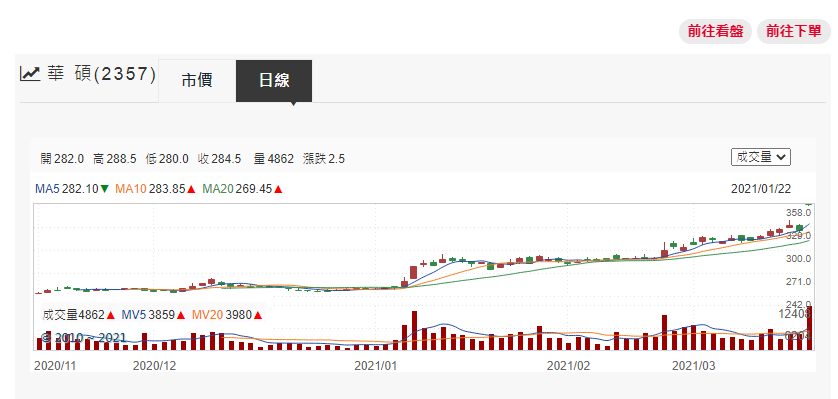The image size is (838, 399).
Task: Click the closing price 收 284.5
Action: [x=219, y=159]
